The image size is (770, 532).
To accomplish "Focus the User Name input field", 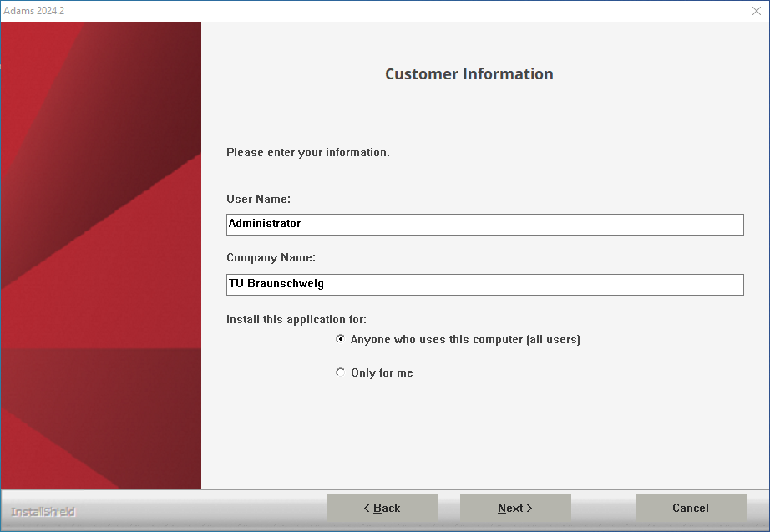I will click(484, 225).
